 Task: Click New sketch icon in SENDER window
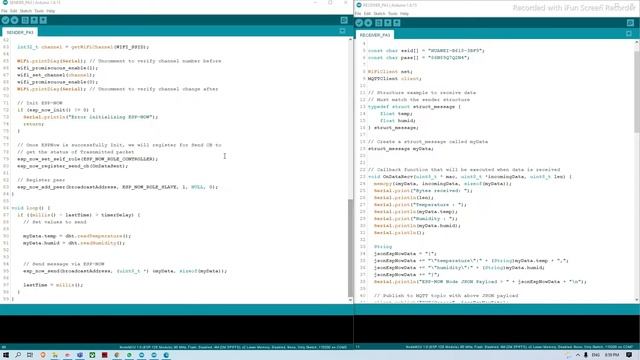tap(25, 20)
